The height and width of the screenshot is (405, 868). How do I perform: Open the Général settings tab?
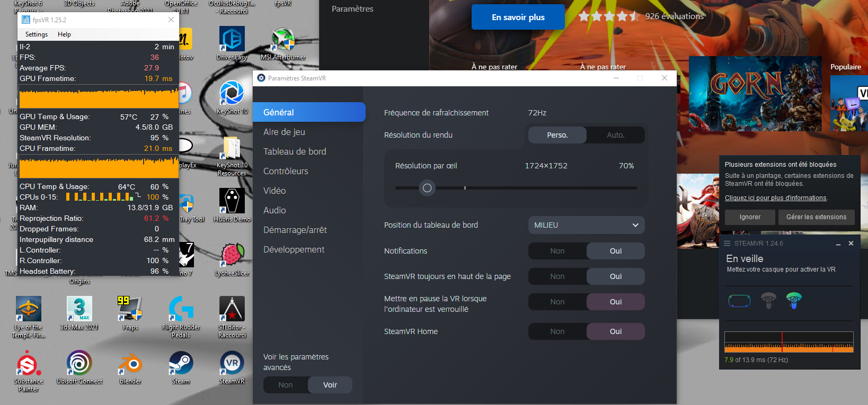pyautogui.click(x=309, y=112)
